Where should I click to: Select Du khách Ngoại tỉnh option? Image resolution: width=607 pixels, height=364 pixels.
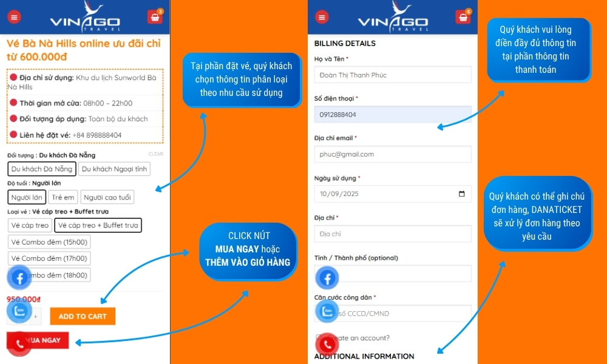[x=114, y=169]
